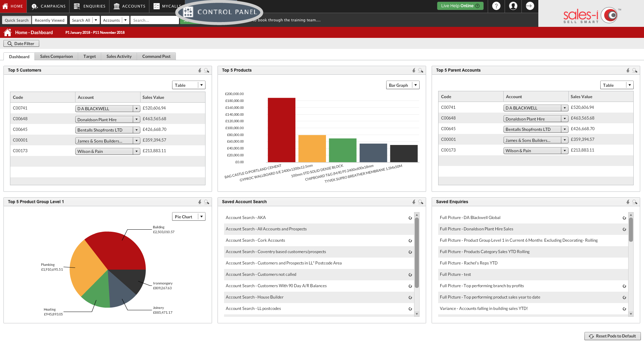This screenshot has width=644, height=344.
Task: Open the user profile icon
Action: tap(513, 6)
